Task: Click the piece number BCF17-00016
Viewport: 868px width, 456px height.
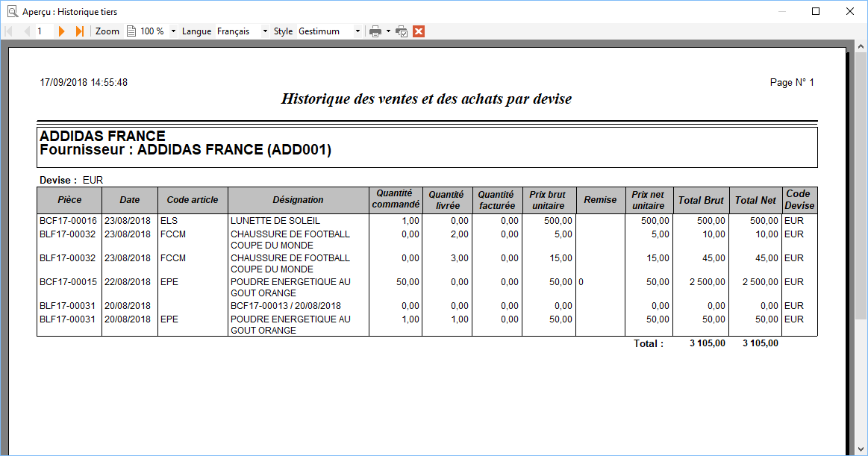Action: tap(68, 221)
